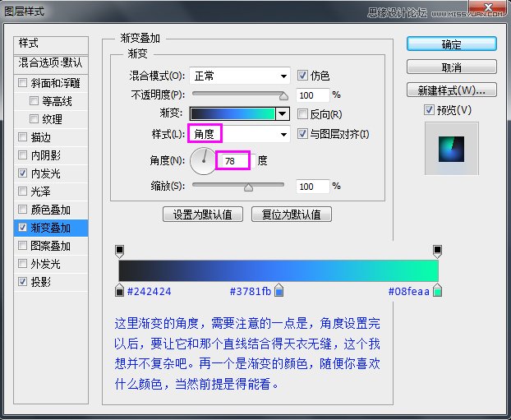The height and width of the screenshot is (420, 511).
Task: Enable the 反向(R) checkbox
Action: pyautogui.click(x=302, y=114)
